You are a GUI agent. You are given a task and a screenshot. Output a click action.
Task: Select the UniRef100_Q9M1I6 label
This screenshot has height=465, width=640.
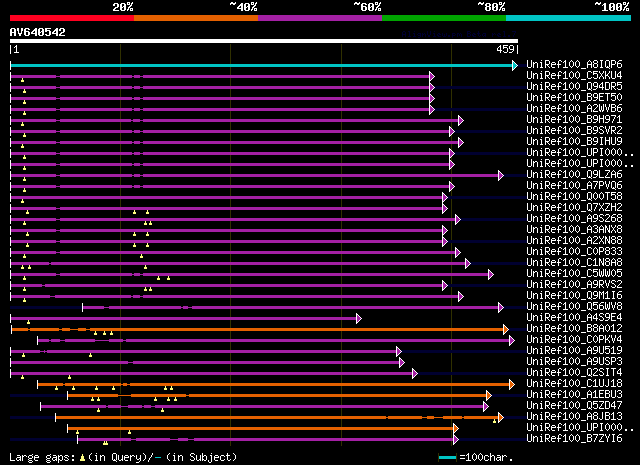(574, 296)
